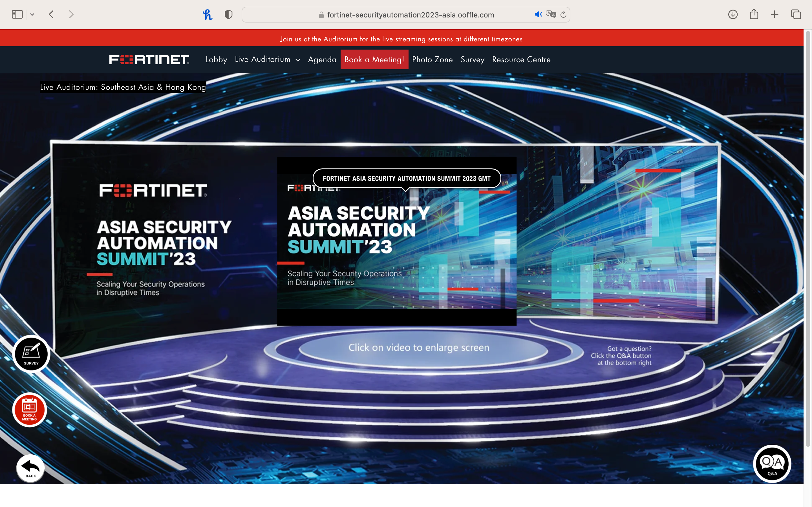Expand the Live Auditorium dropdown menu
This screenshot has width=812, height=507.
point(267,59)
